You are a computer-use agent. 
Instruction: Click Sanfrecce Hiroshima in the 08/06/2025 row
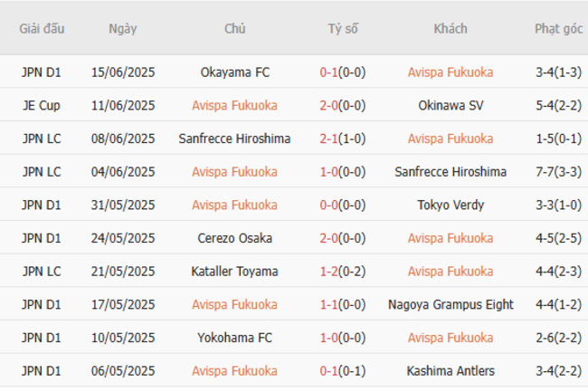coord(234,139)
